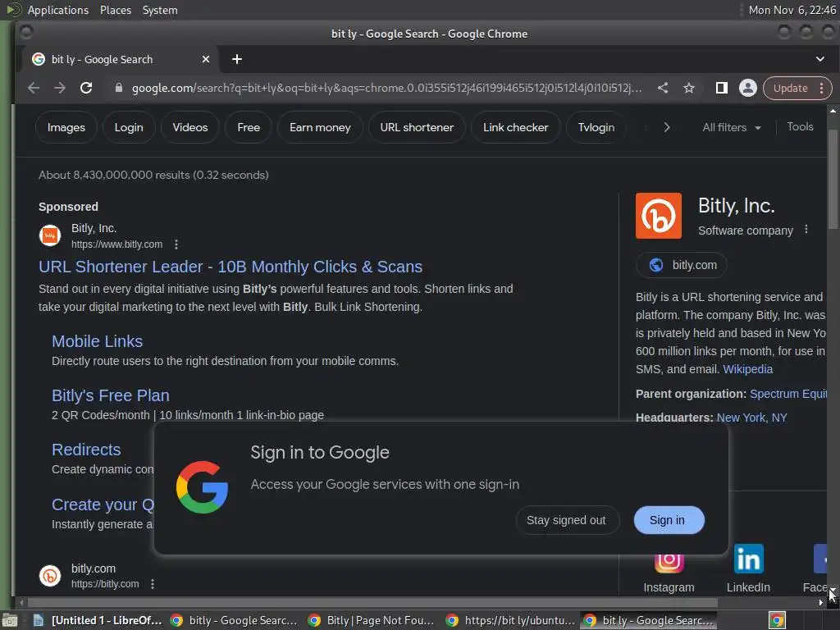Open the Chrome side panel icon

pyautogui.click(x=722, y=88)
